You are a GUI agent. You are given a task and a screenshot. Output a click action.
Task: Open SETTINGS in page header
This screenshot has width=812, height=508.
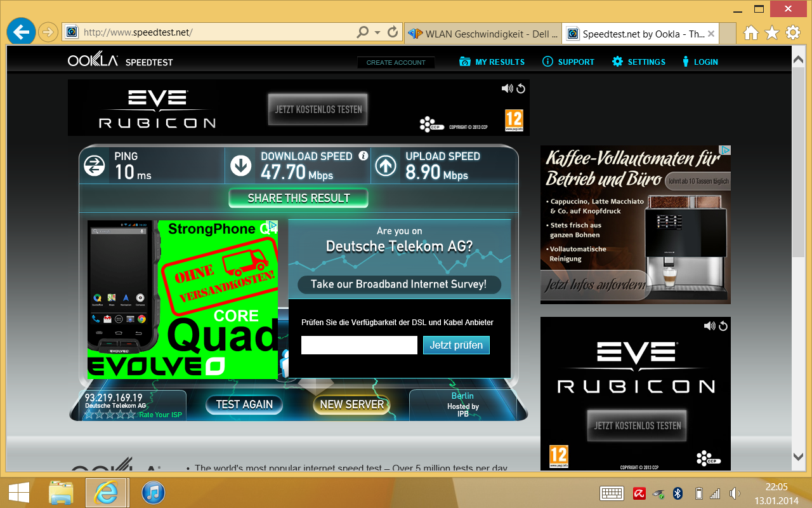point(639,62)
